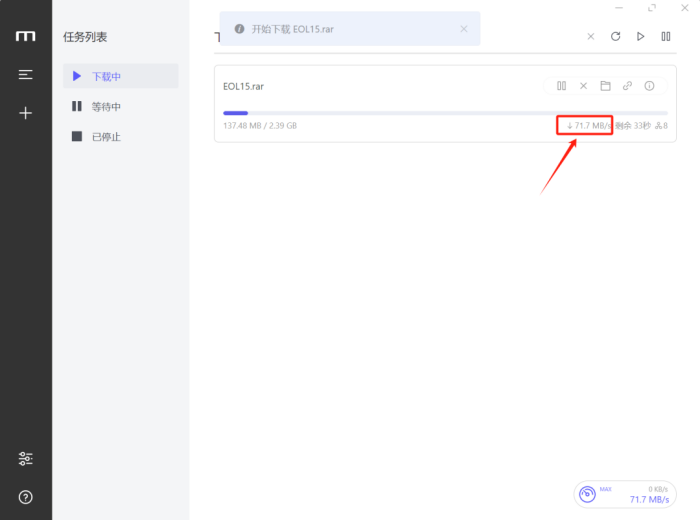This screenshot has width=700, height=521.
Task: Click the speedometer widget showing 71.7 MB/s
Action: click(625, 494)
